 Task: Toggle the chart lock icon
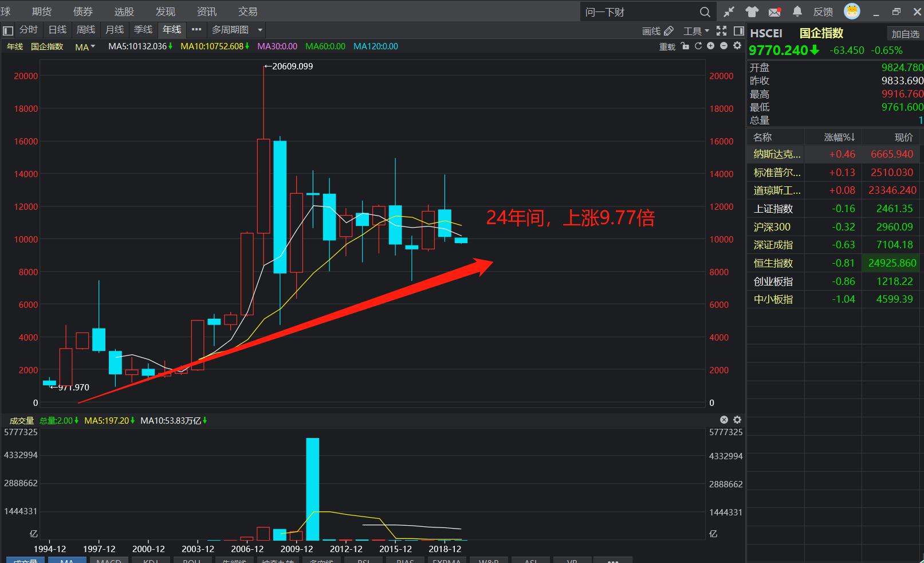685,46
